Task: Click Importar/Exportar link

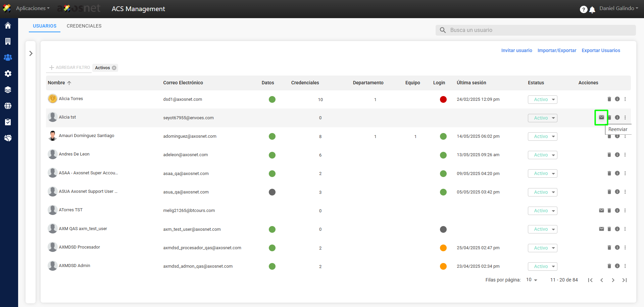Action: pos(557,50)
